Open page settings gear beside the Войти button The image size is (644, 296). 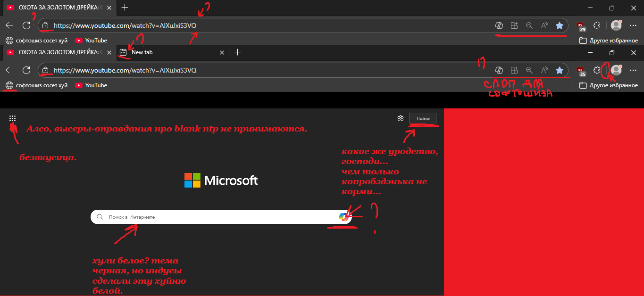(401, 118)
